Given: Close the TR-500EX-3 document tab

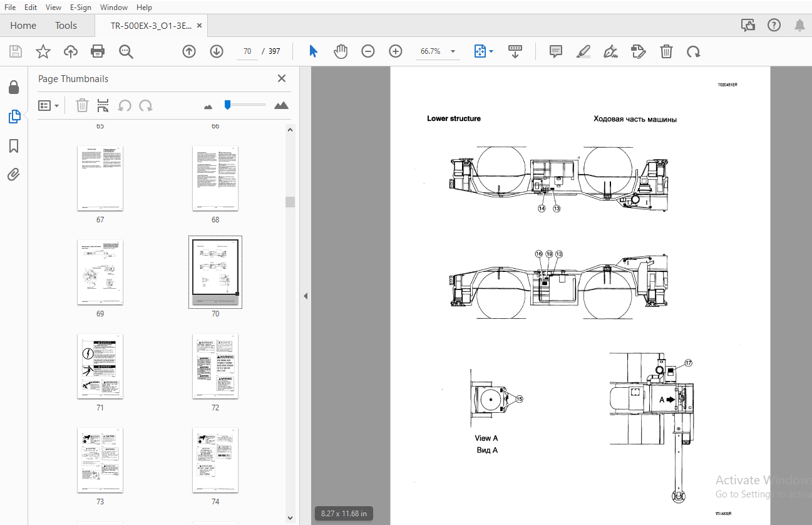Looking at the screenshot, I should [200, 26].
